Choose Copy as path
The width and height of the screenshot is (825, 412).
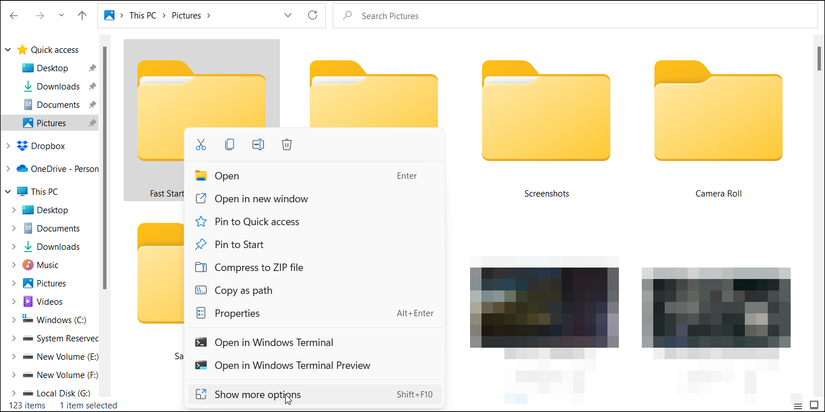tap(314, 290)
